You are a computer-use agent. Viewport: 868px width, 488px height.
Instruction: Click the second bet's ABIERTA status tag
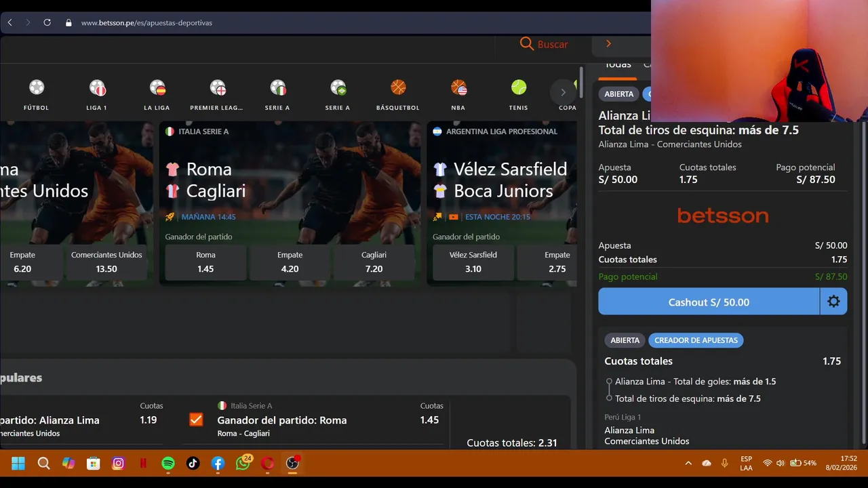(x=625, y=340)
